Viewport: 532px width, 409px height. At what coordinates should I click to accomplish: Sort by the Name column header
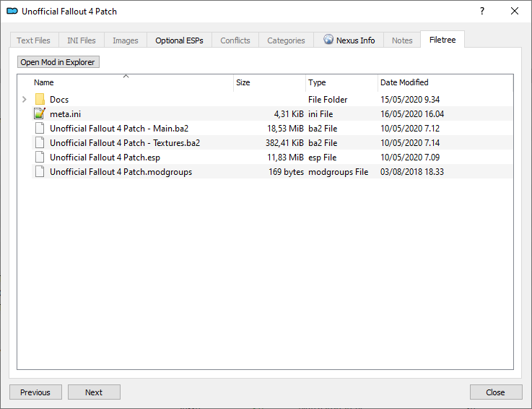coord(125,82)
